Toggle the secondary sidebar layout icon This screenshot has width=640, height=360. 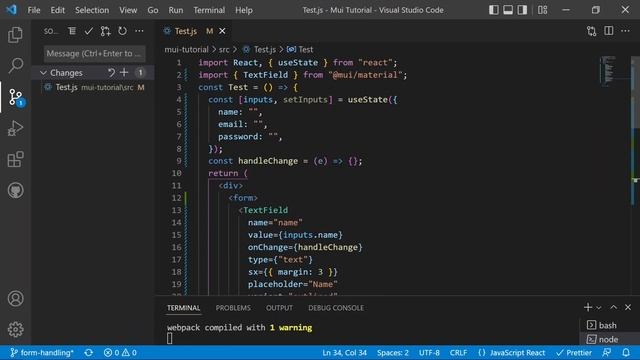(x=522, y=10)
